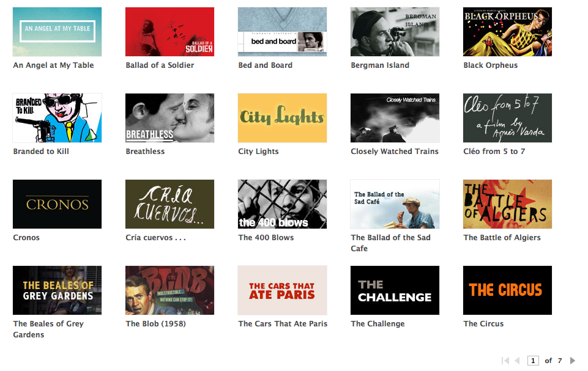Image resolution: width=588 pixels, height=371 pixels.
Task: Go to the previous page arrow
Action: [x=517, y=361]
